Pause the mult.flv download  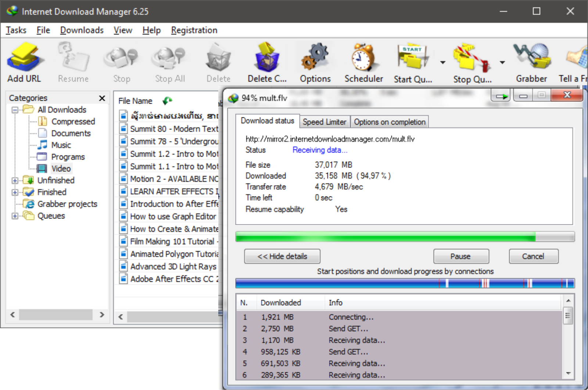461,256
